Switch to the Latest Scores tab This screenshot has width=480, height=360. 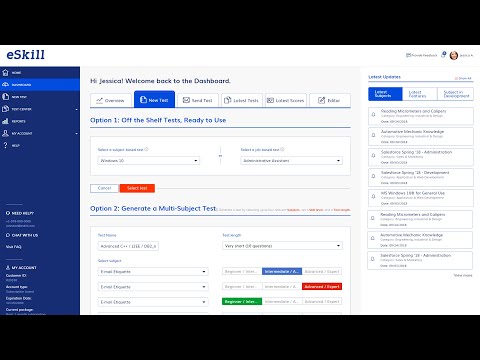[286, 100]
